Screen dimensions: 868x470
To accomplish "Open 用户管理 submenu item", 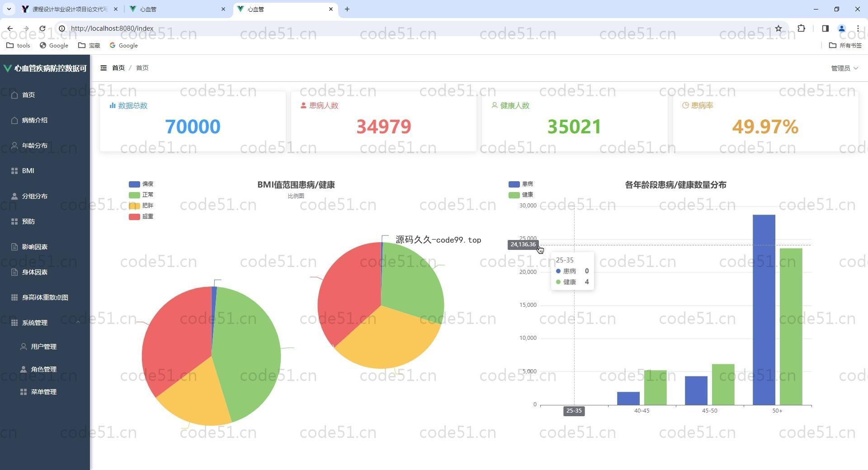I will pyautogui.click(x=45, y=347).
